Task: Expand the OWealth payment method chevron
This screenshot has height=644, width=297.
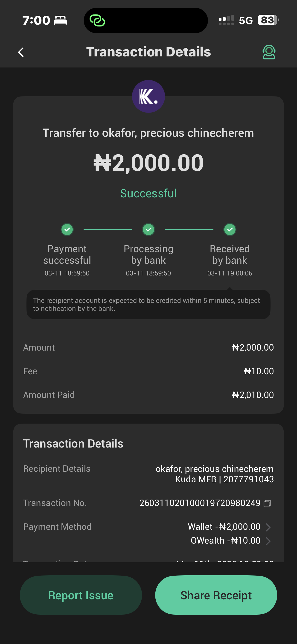Action: 268,541
